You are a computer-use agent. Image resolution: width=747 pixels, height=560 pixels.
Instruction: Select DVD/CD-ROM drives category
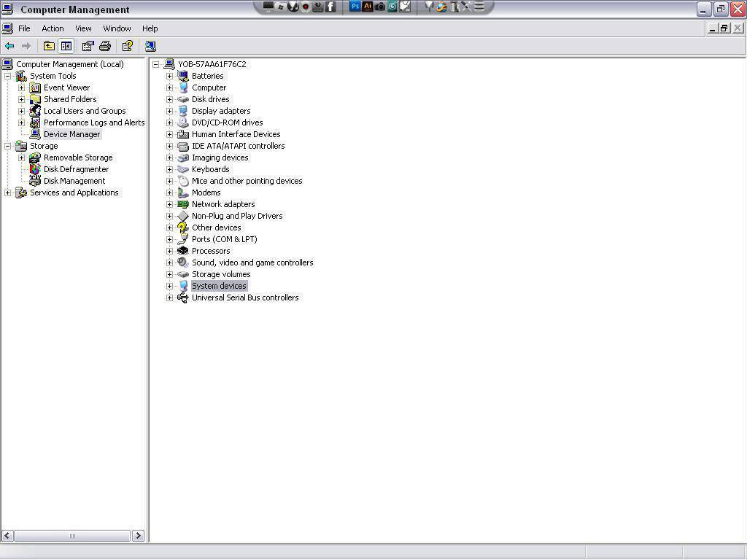[228, 122]
